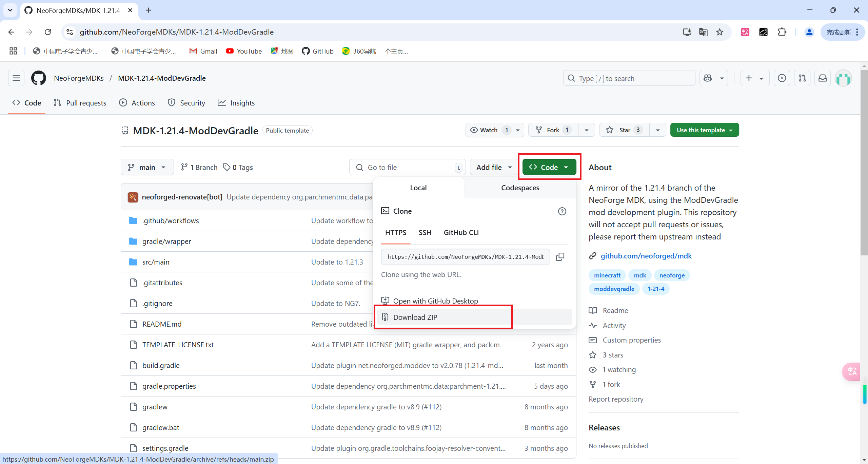
Task: Expand the Fork options dropdown arrow
Action: click(586, 130)
